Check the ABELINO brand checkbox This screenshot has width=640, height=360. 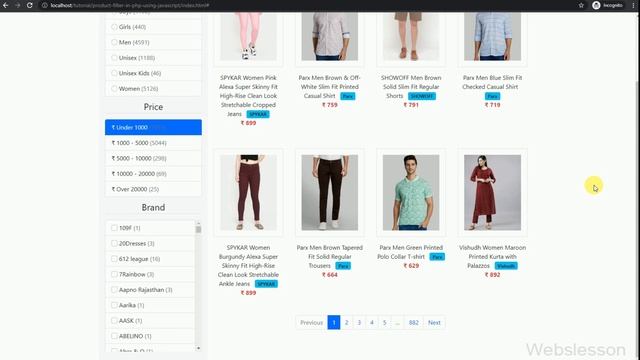click(x=114, y=336)
